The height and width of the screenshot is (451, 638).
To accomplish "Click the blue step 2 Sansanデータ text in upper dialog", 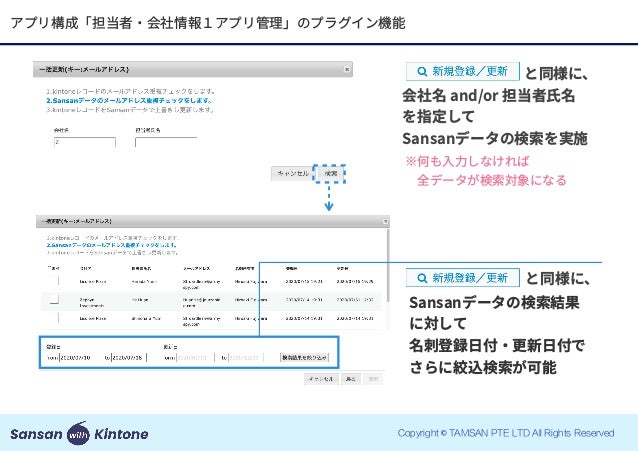I will pos(129,100).
